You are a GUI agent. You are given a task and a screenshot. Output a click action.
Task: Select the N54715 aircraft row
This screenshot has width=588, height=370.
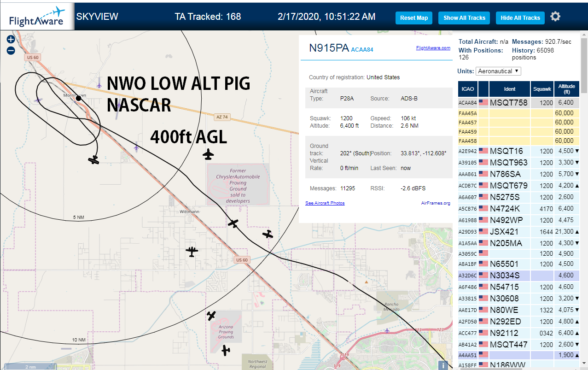pyautogui.click(x=519, y=287)
